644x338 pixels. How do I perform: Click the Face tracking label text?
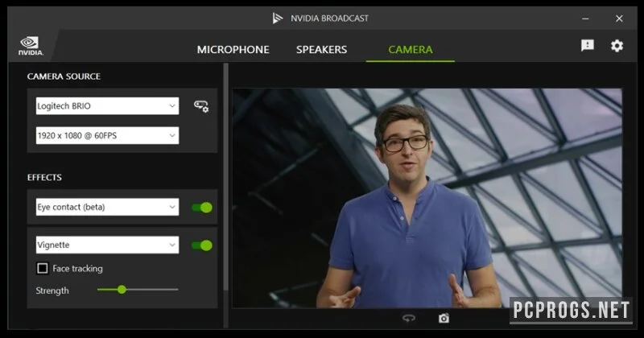coord(77,269)
